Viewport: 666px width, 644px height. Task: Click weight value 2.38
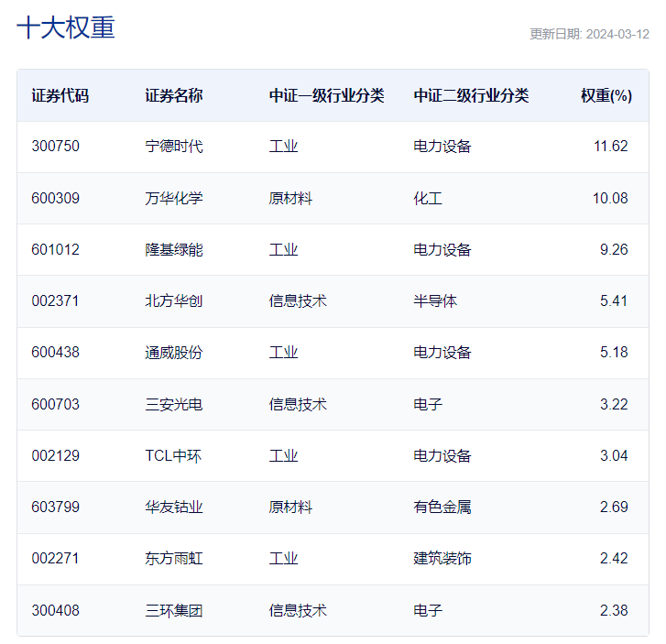pyautogui.click(x=614, y=610)
